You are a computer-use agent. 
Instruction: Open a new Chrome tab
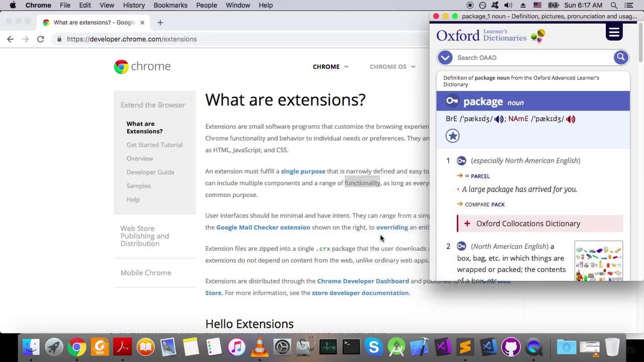pos(160,23)
